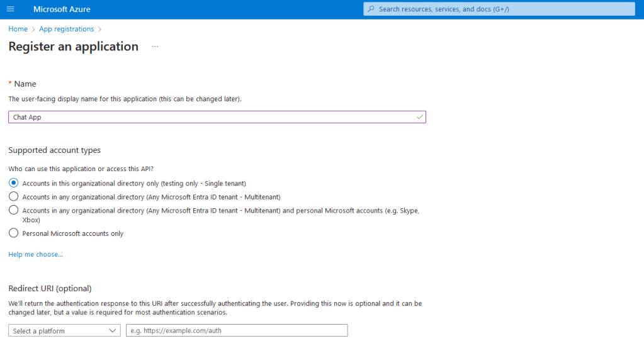Select Multitenant and personal Microsoft accounts option
The height and width of the screenshot is (346, 644).
pyautogui.click(x=14, y=211)
